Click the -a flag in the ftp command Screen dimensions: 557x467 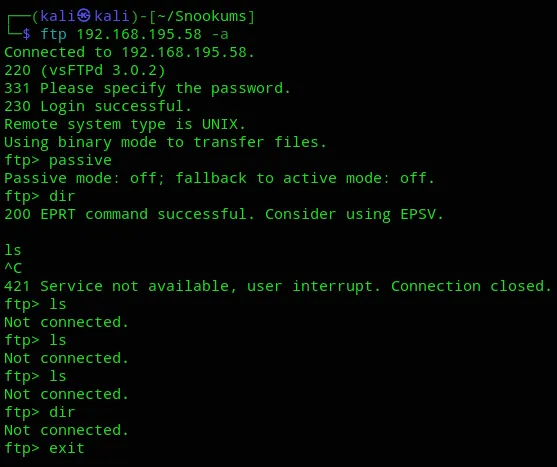pyautogui.click(x=220, y=34)
